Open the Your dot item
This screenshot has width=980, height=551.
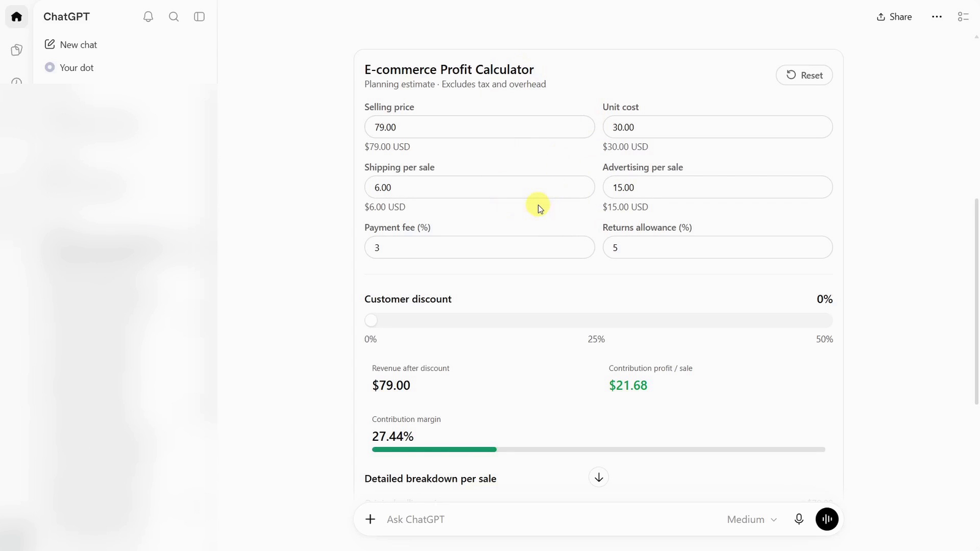[69, 67]
